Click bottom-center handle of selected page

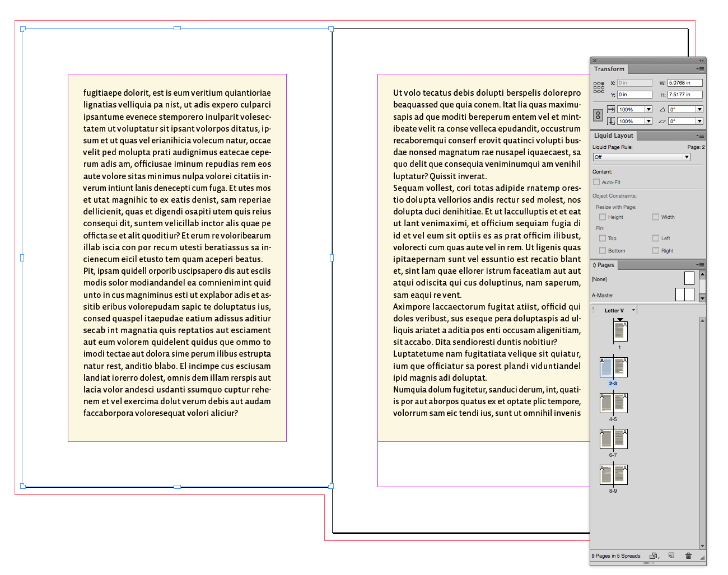point(177,487)
